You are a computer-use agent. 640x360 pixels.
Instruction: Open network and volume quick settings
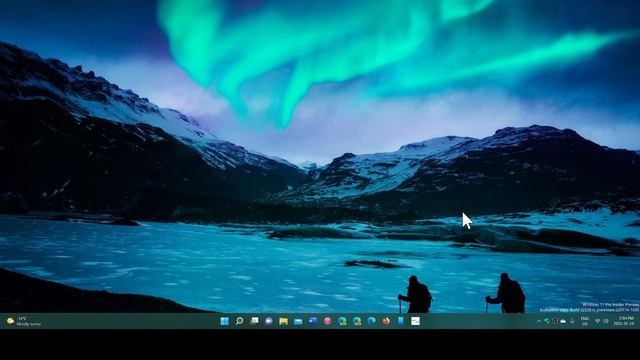click(602, 322)
